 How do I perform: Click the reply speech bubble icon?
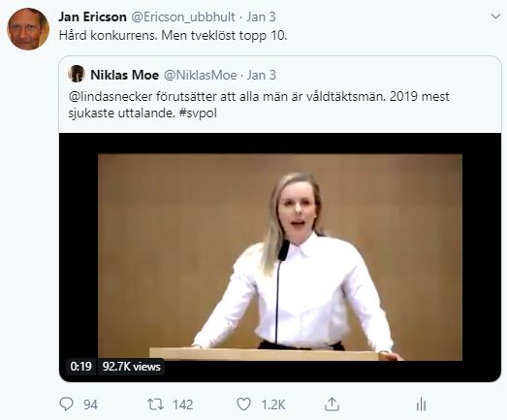[x=66, y=404]
